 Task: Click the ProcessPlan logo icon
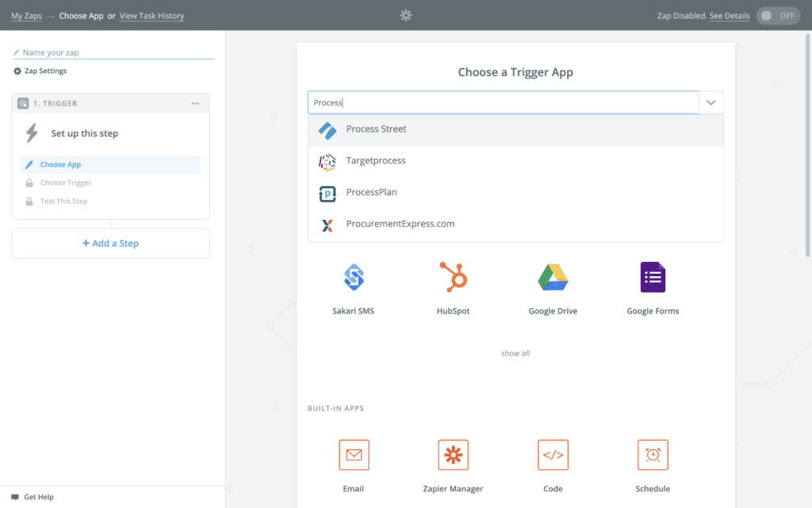tap(327, 194)
